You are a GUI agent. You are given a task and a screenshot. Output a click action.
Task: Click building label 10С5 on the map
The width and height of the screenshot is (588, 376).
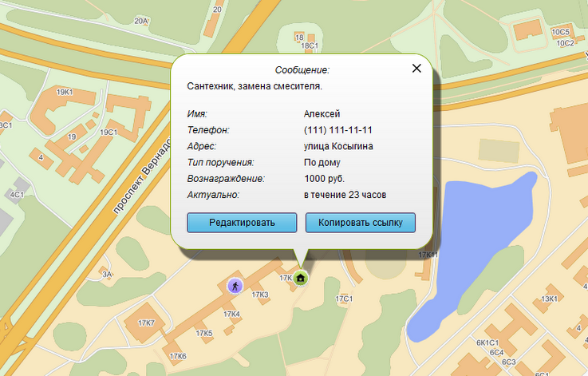point(560,32)
